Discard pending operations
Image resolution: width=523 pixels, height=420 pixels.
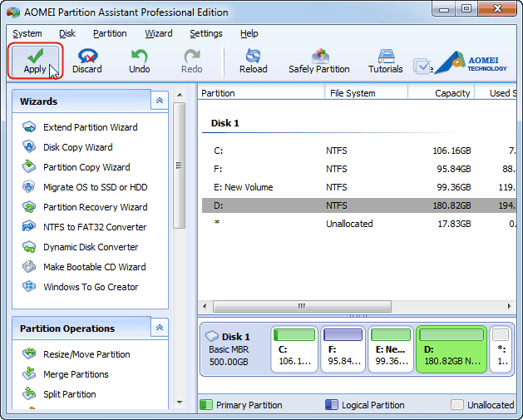87,61
